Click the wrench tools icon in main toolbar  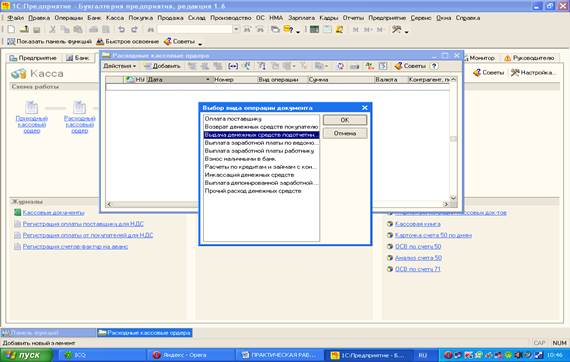[x=396, y=29]
